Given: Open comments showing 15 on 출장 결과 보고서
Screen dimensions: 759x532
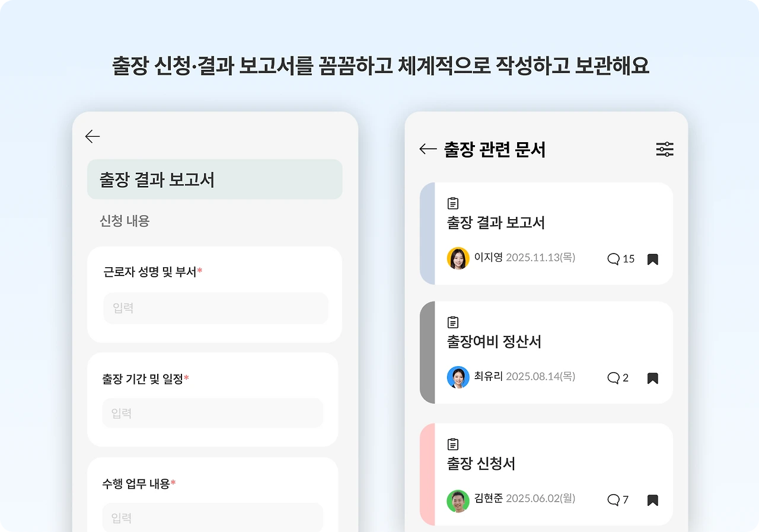Looking at the screenshot, I should point(621,259).
